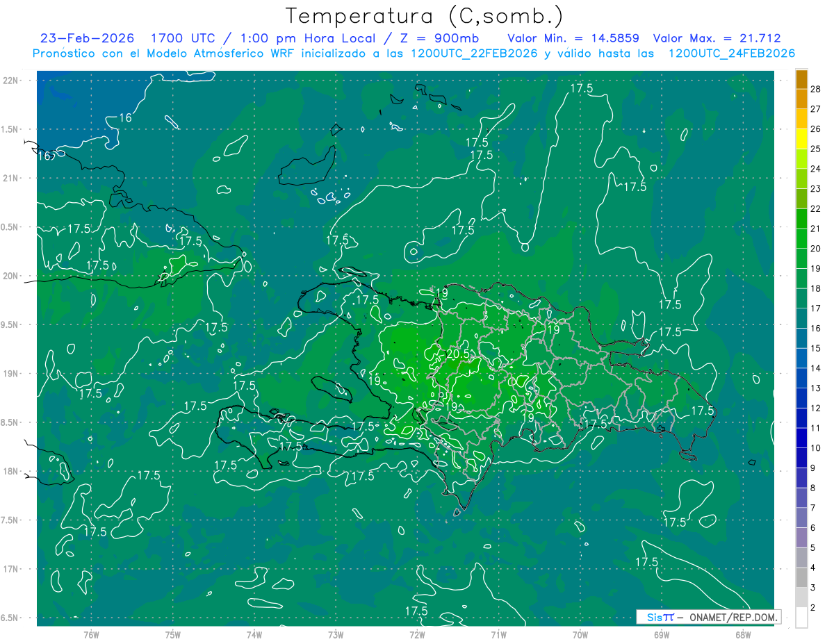Click the "21N" latitude axis label

[11, 178]
